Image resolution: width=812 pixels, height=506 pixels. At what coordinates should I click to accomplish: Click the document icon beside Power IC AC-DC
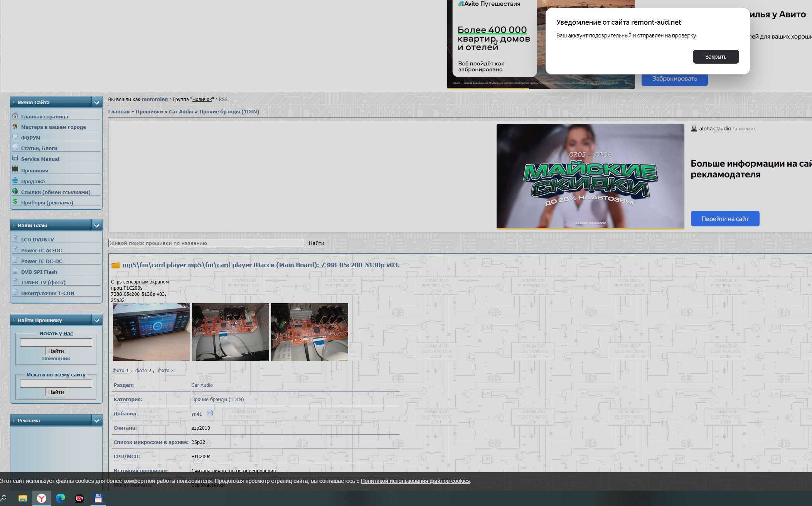click(15, 250)
